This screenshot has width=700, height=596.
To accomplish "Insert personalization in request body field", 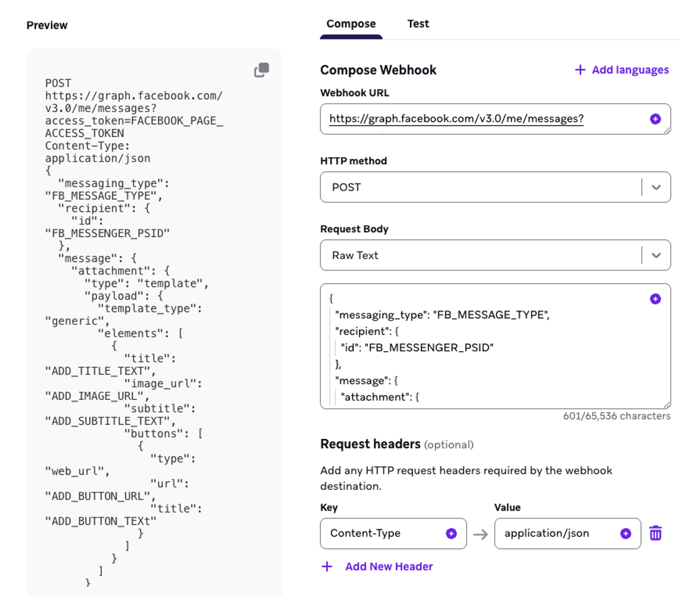I will pyautogui.click(x=655, y=299).
